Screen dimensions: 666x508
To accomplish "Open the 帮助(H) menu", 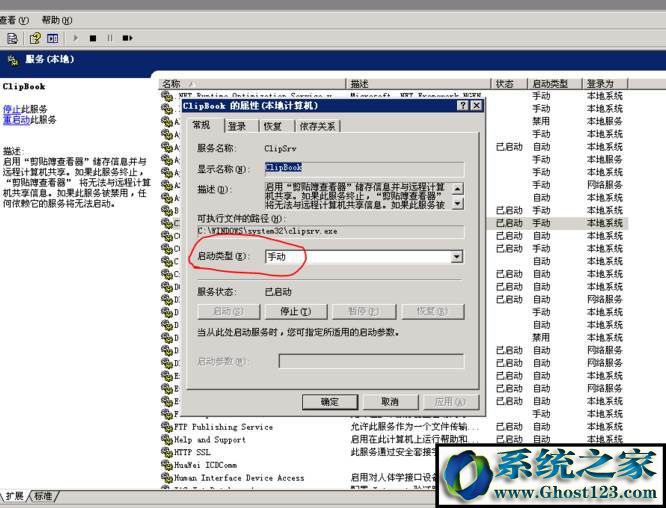I will coord(56,20).
